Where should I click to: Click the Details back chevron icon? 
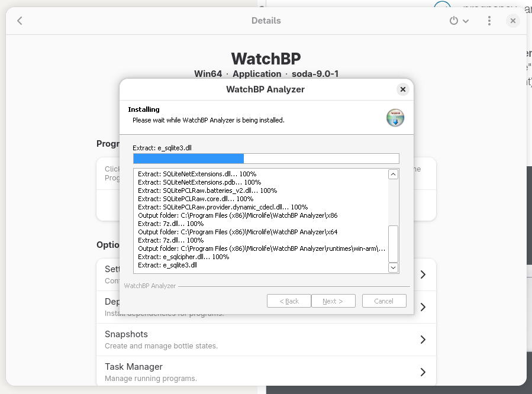click(18, 20)
